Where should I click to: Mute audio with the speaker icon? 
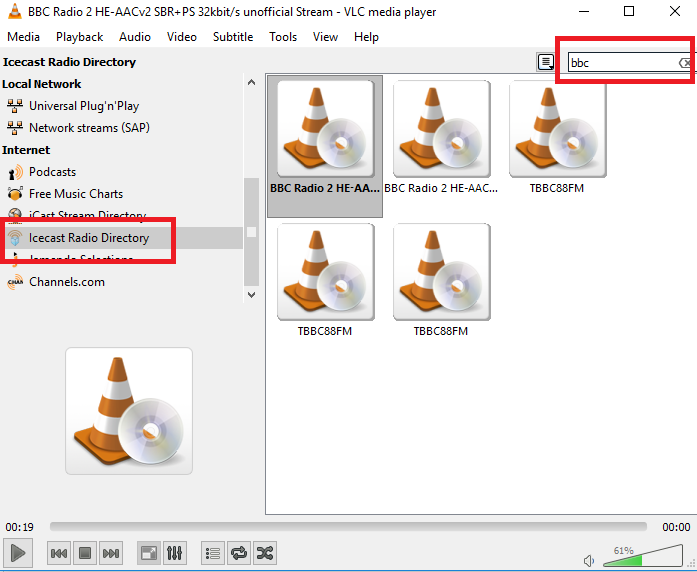[x=589, y=561]
